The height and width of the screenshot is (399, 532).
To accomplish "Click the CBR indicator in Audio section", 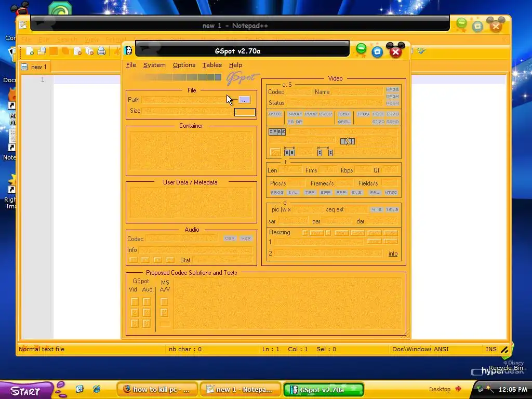I will coord(230,238).
